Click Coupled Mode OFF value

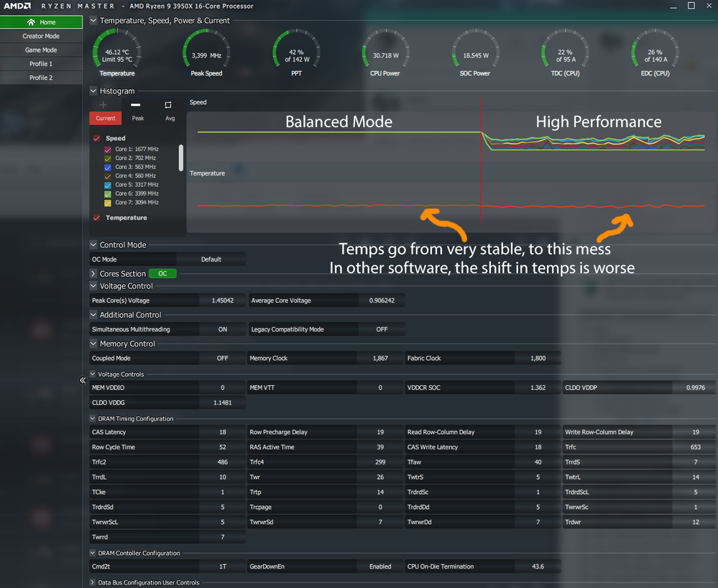point(223,358)
